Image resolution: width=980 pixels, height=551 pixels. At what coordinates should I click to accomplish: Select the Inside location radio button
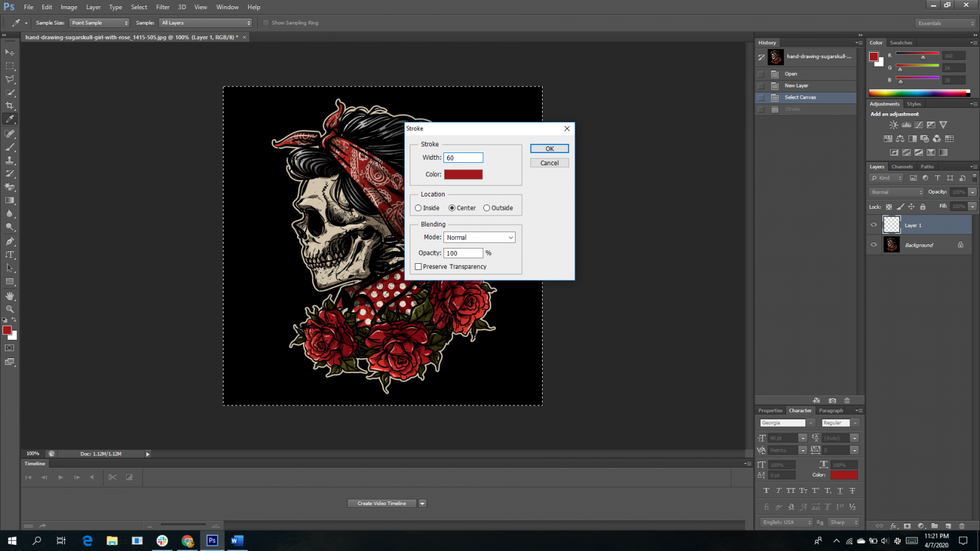coord(418,208)
